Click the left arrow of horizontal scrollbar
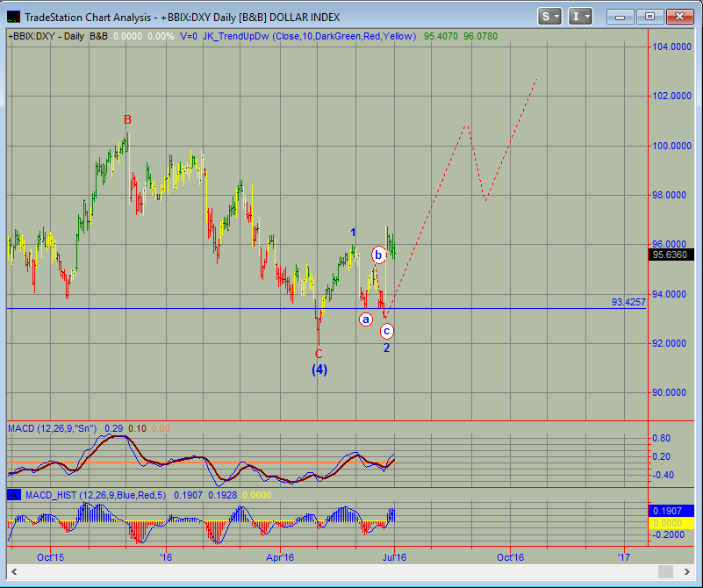Image resolution: width=703 pixels, height=588 pixels. point(14,571)
